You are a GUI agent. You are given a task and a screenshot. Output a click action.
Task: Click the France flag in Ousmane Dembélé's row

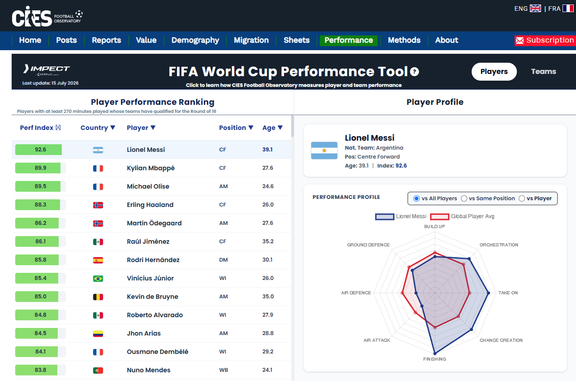(x=98, y=352)
